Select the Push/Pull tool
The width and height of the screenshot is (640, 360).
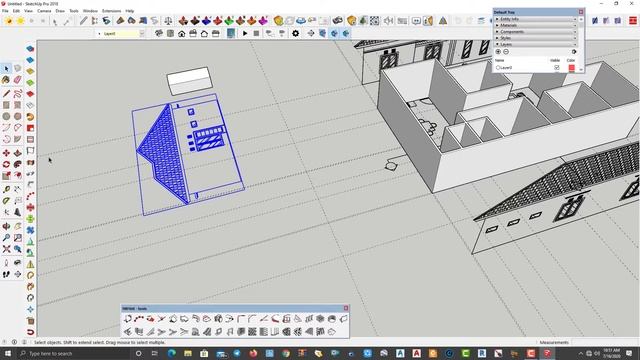coord(18,153)
